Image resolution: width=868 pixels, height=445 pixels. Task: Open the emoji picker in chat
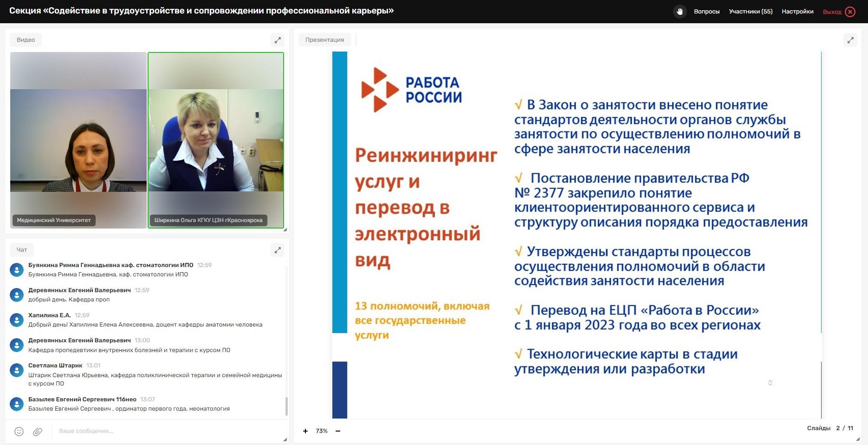tap(19, 432)
